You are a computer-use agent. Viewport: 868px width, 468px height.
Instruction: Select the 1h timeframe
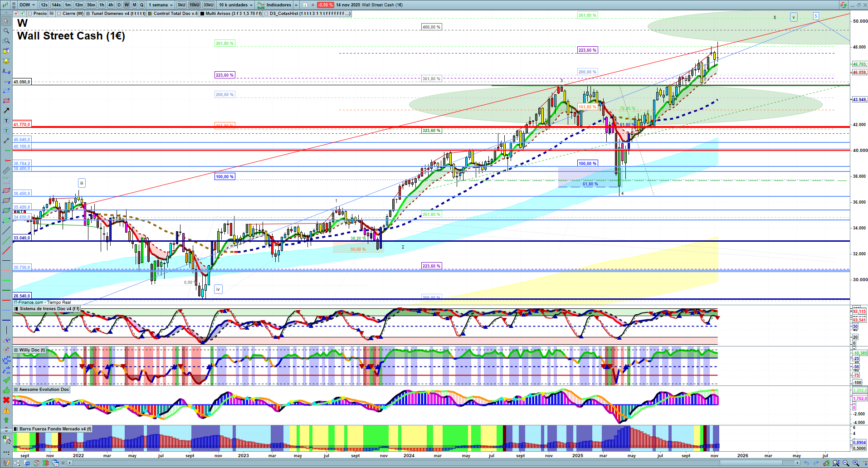(x=102, y=5)
